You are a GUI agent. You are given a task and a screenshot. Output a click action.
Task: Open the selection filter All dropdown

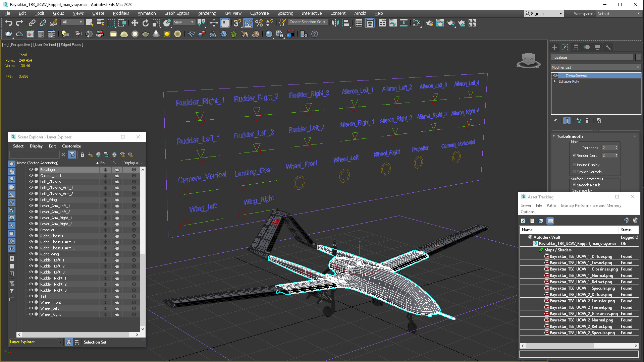(72, 22)
